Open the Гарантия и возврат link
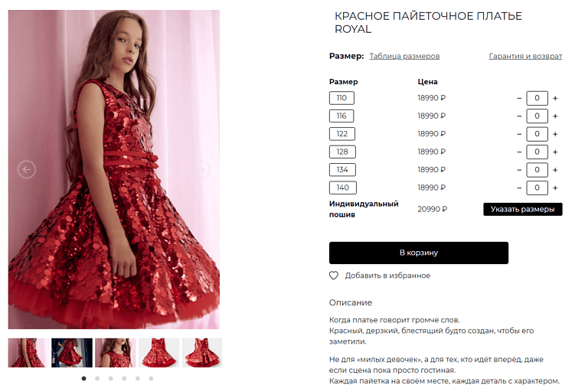This screenshot has width=575, height=392. 525,56
